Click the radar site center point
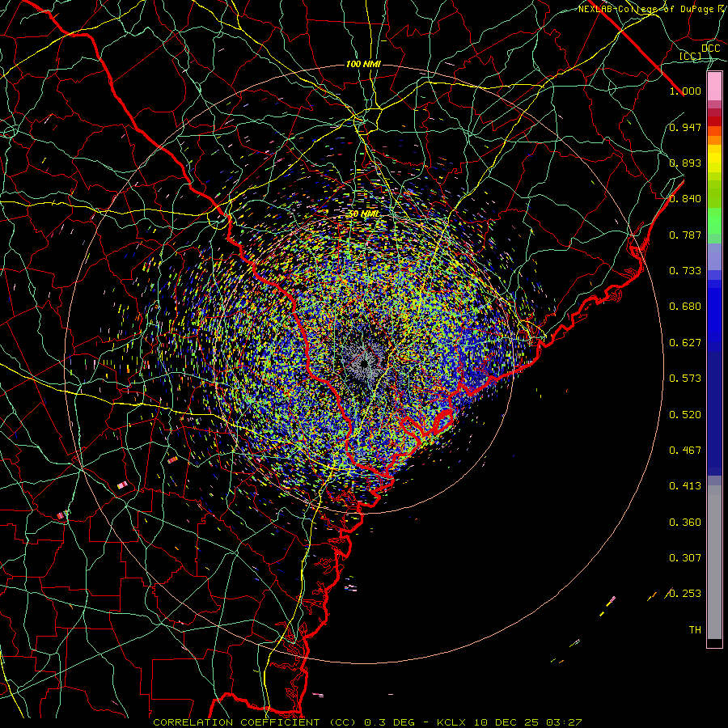Viewport: 728px width, 728px height. (x=365, y=362)
